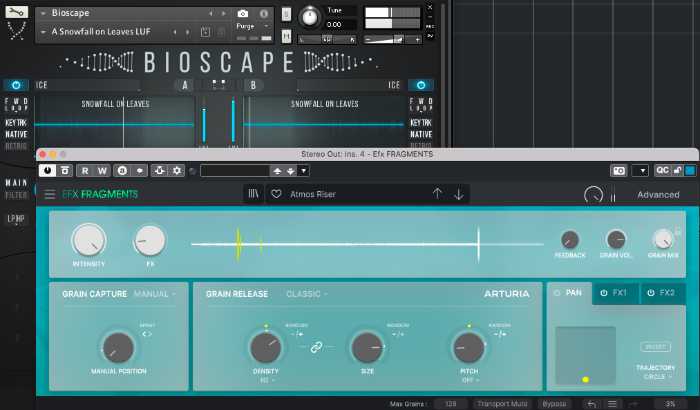Open the FILTER tab in Bioscape sidebar

tap(16, 195)
